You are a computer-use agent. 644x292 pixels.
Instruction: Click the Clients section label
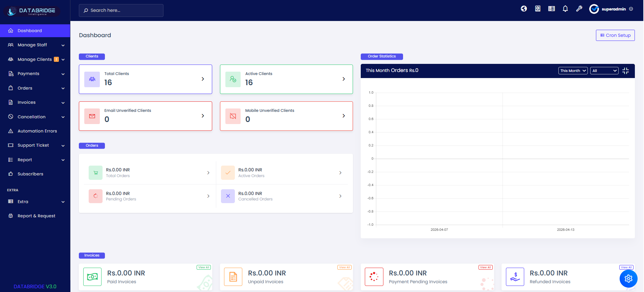click(92, 56)
